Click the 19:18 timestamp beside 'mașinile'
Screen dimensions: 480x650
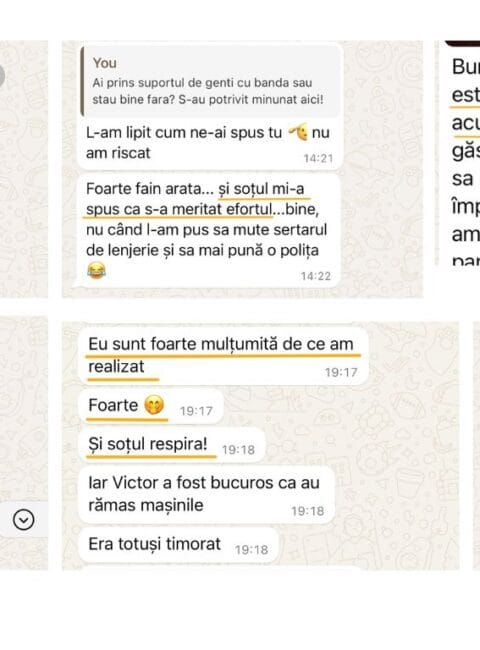point(307,511)
